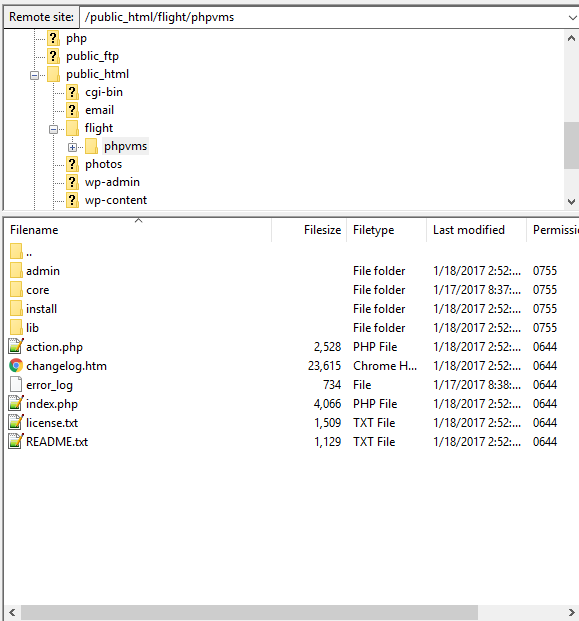Viewport: 579px width, 621px height.
Task: Select the public_ftp folder icon in tree
Action: (x=53, y=56)
